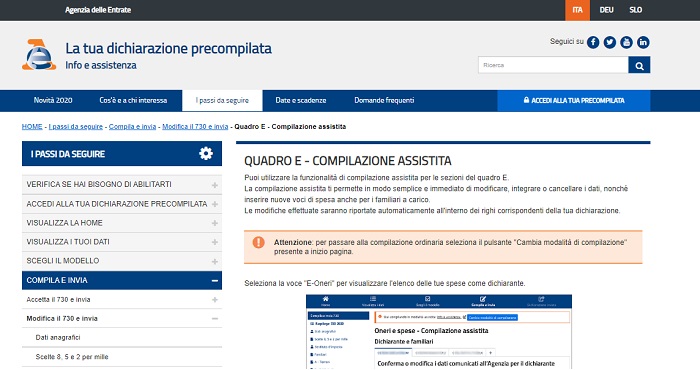The width and height of the screenshot is (700, 370).
Task: Click the I PASSI DA SEGUIRE sidebar header
Action: pyautogui.click(x=122, y=154)
